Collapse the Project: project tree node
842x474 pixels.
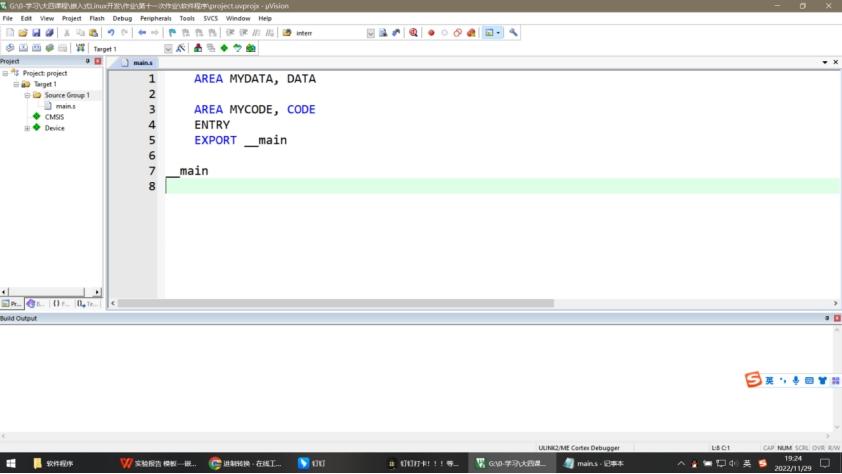point(5,73)
